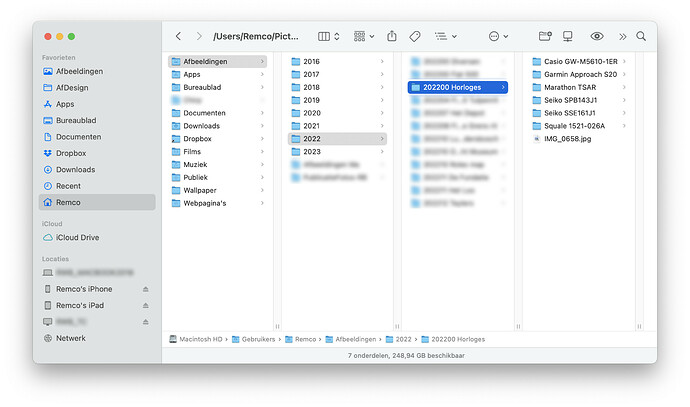Open the search magnifier
This screenshot has width=690, height=407.
[x=641, y=36]
